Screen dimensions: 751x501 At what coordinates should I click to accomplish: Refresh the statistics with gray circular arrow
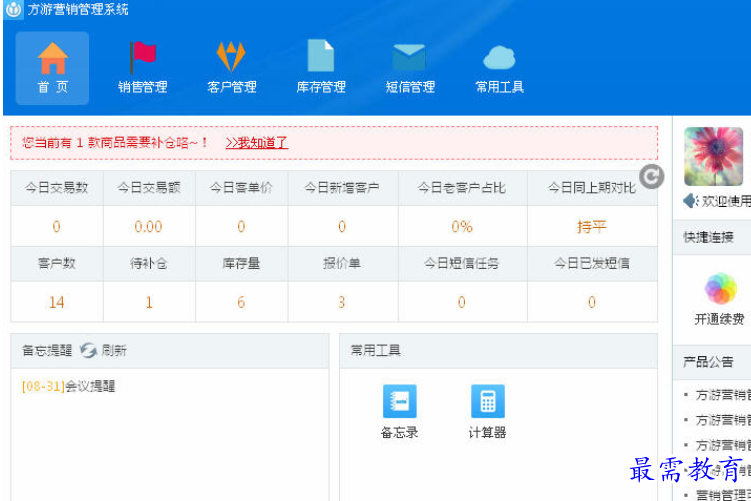651,177
